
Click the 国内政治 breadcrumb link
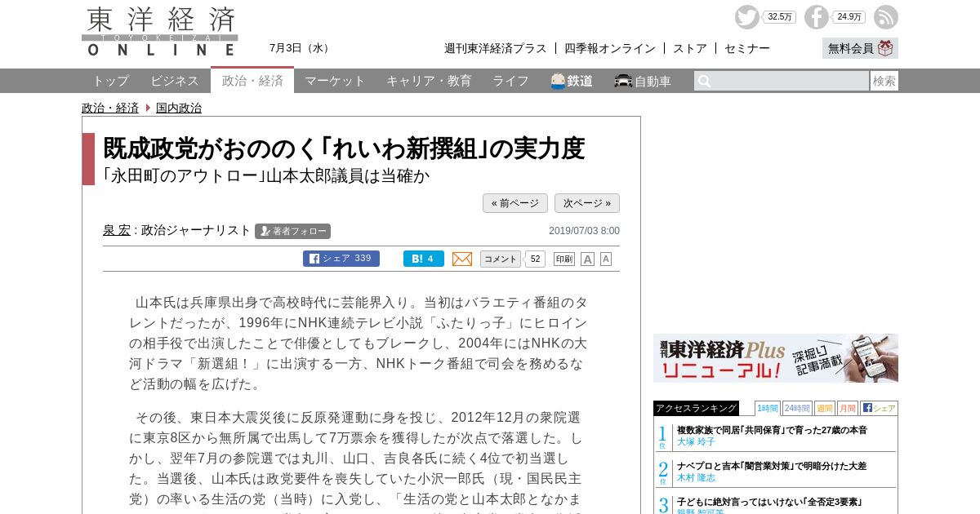(x=179, y=108)
